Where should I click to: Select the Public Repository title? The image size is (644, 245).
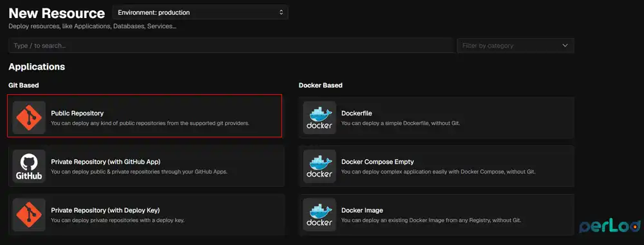click(x=77, y=113)
